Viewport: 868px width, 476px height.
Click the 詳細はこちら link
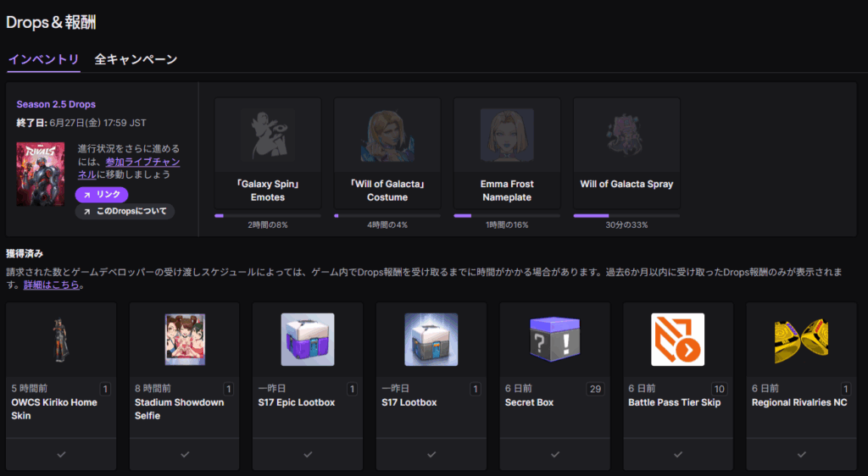point(52,285)
